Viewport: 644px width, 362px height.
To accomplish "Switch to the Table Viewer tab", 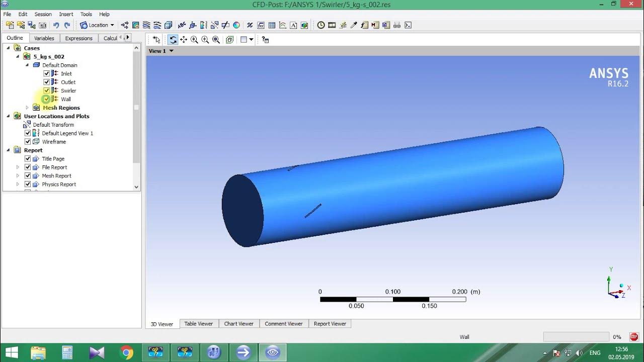I will (199, 324).
